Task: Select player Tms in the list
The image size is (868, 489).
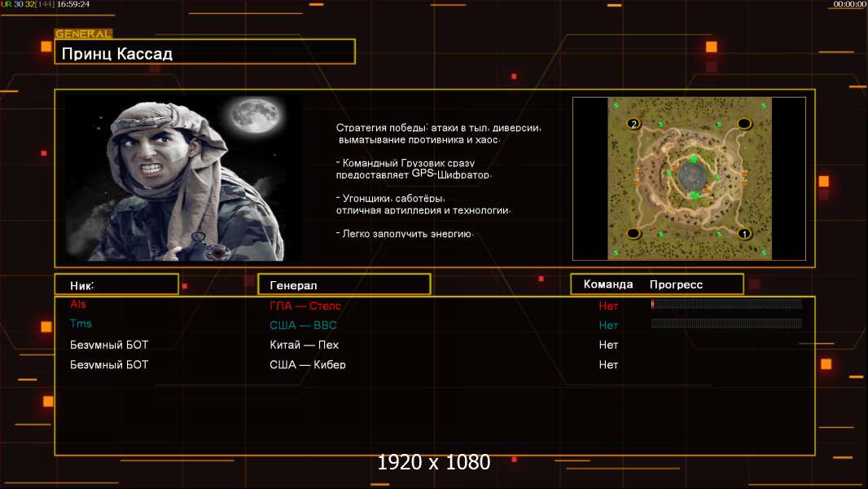Action: (x=81, y=324)
